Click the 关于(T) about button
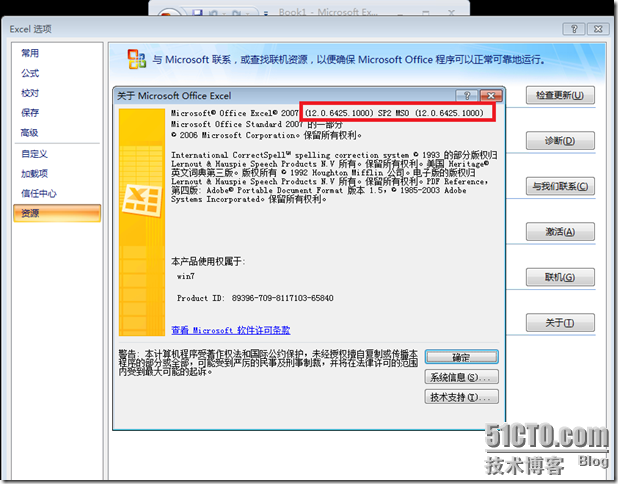The image size is (618, 484). 560,323
